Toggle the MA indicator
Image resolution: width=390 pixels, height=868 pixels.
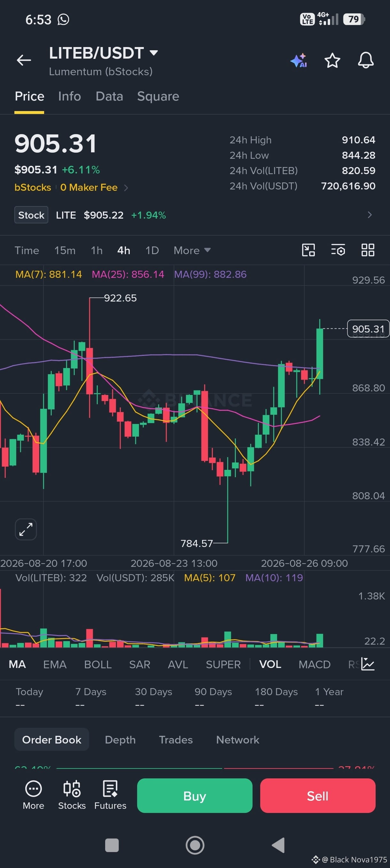[17, 664]
